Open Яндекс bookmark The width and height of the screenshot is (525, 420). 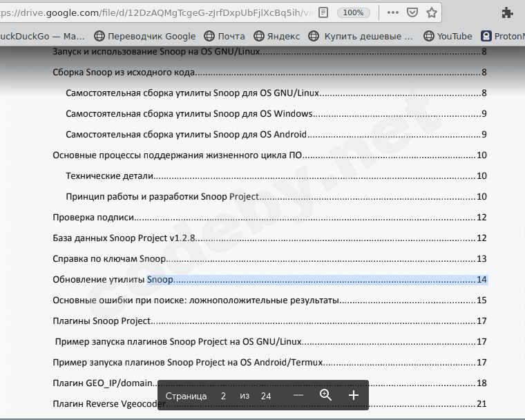click(276, 36)
